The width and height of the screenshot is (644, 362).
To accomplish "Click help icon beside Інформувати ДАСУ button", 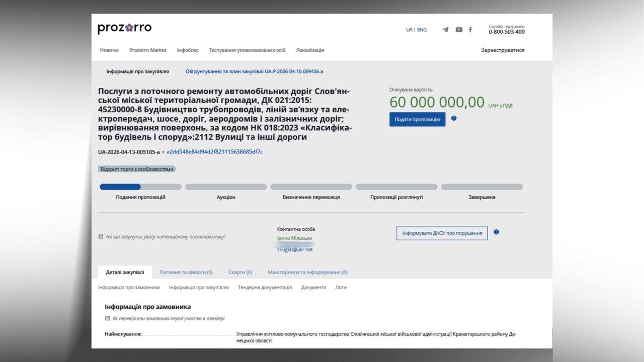I will [x=496, y=232].
